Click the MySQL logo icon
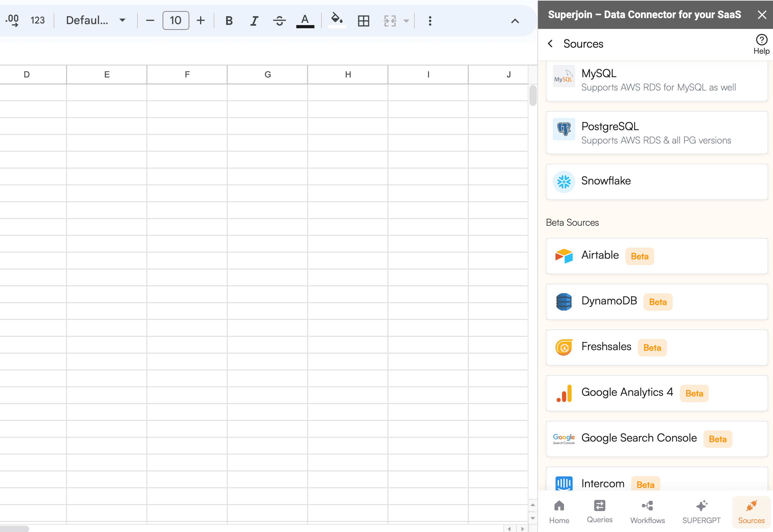This screenshot has height=532, width=773. tap(564, 76)
